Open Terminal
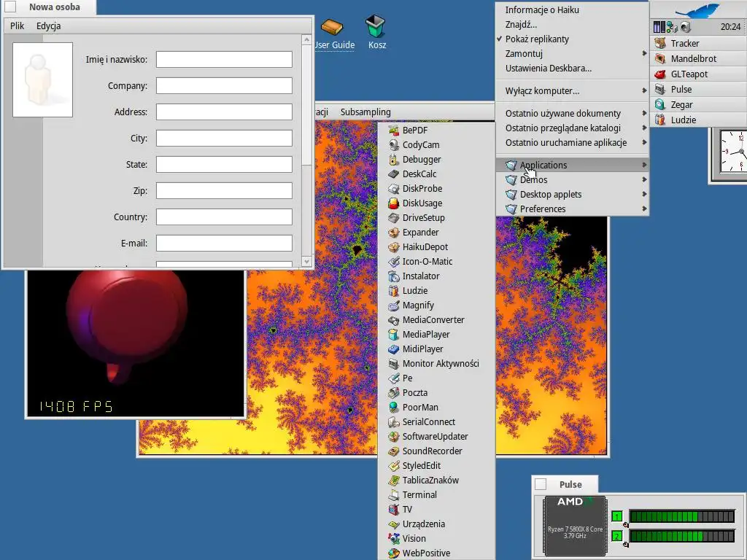This screenshot has height=560, width=747. (x=436, y=495)
